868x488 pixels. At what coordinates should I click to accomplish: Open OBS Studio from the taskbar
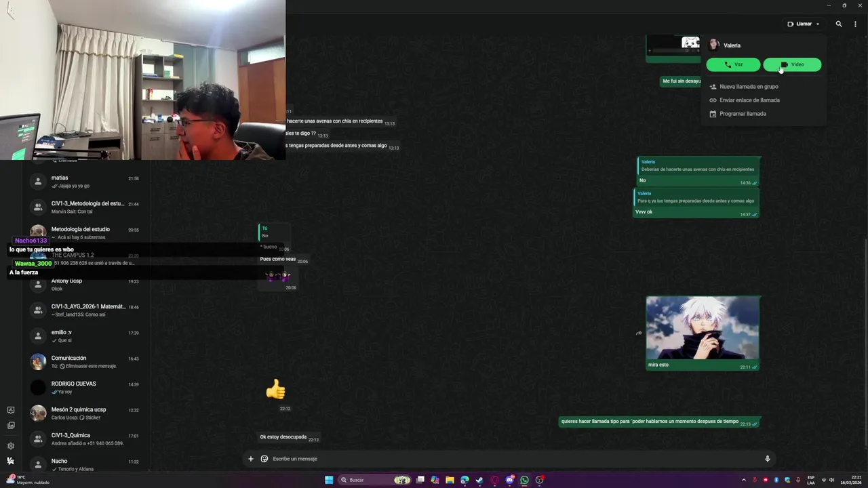[540, 480]
